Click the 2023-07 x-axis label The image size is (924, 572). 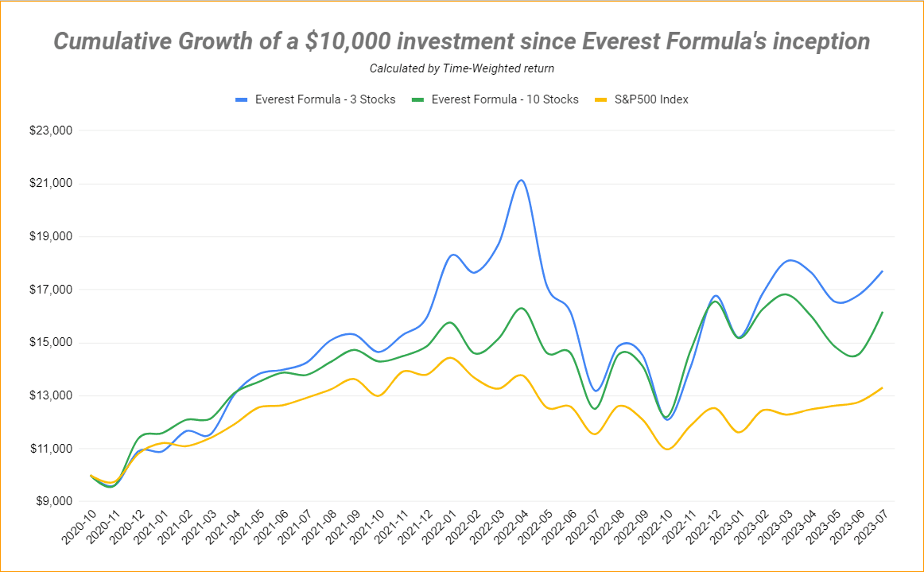(x=871, y=527)
